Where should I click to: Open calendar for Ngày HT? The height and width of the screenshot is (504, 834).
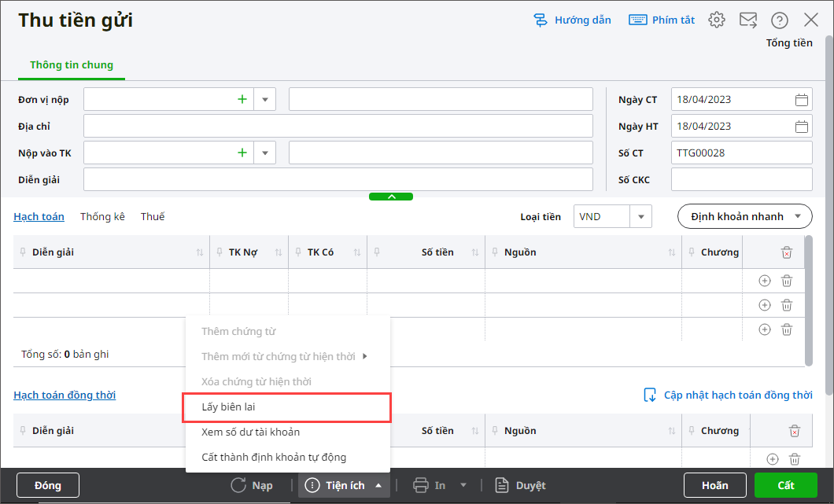(x=801, y=127)
